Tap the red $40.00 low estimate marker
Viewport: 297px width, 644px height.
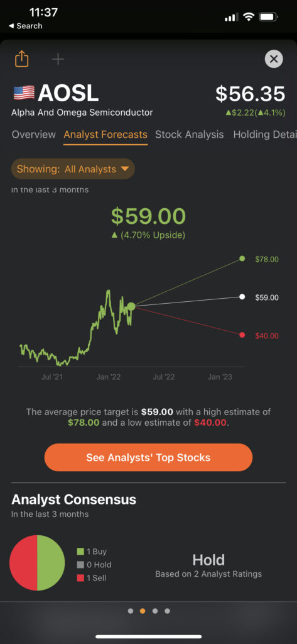tap(242, 335)
